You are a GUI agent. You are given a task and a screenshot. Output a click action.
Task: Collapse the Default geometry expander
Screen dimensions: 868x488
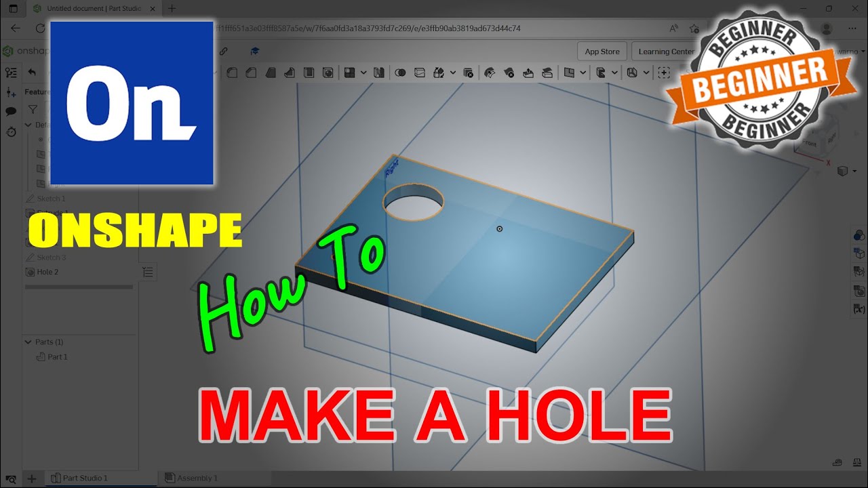pyautogui.click(x=28, y=125)
